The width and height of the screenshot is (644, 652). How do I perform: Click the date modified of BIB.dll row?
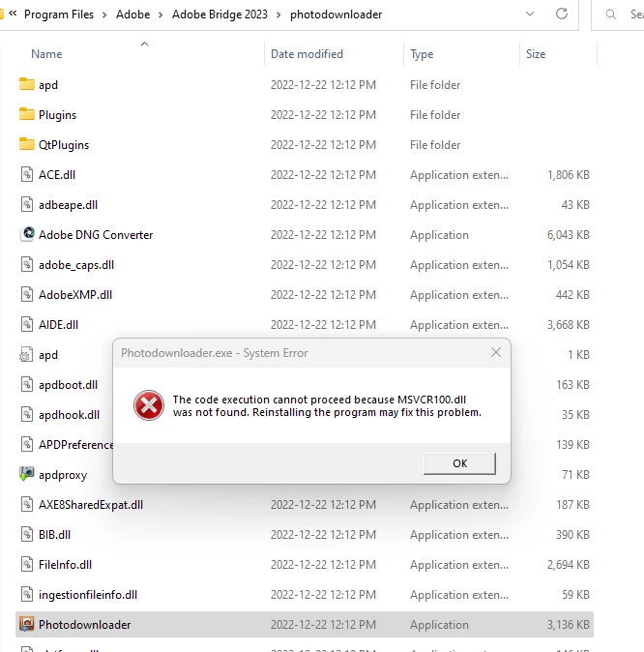point(323,534)
